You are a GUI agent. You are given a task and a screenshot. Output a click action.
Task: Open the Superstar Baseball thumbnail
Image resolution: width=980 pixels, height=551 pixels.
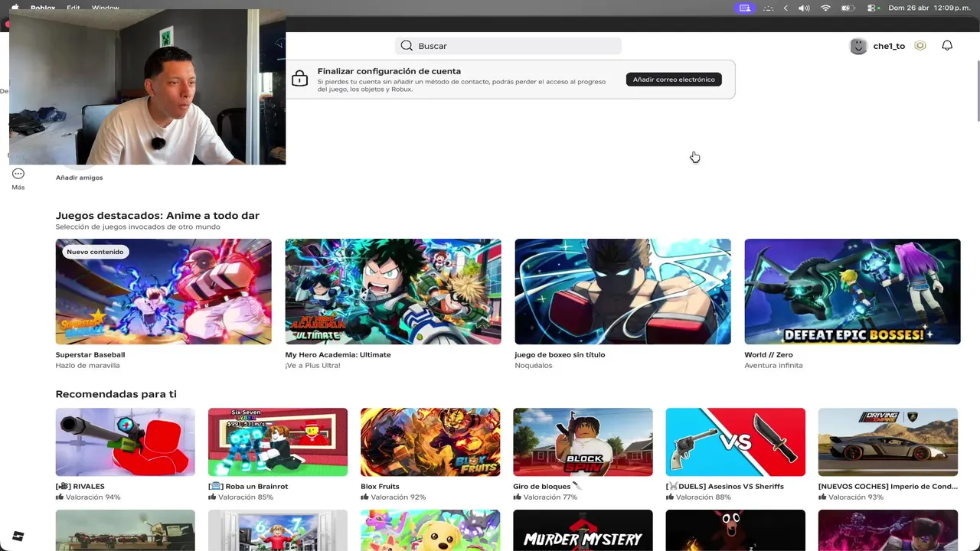pos(163,292)
